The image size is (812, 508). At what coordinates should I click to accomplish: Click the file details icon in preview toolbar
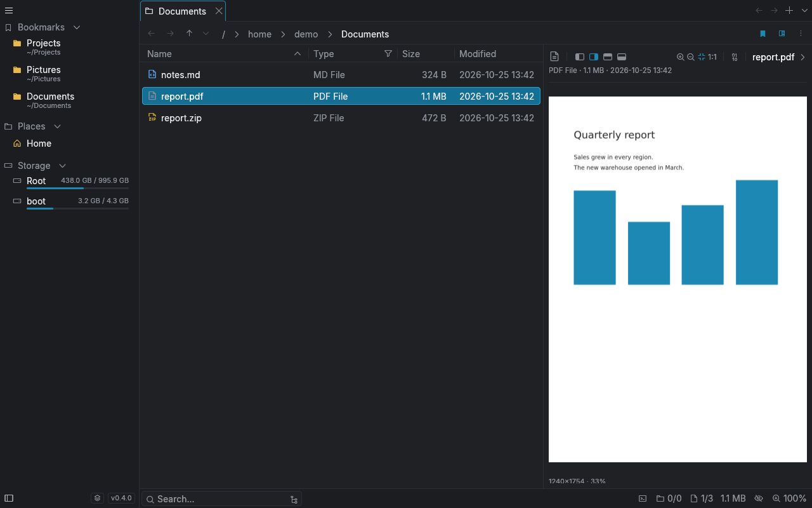(x=554, y=57)
